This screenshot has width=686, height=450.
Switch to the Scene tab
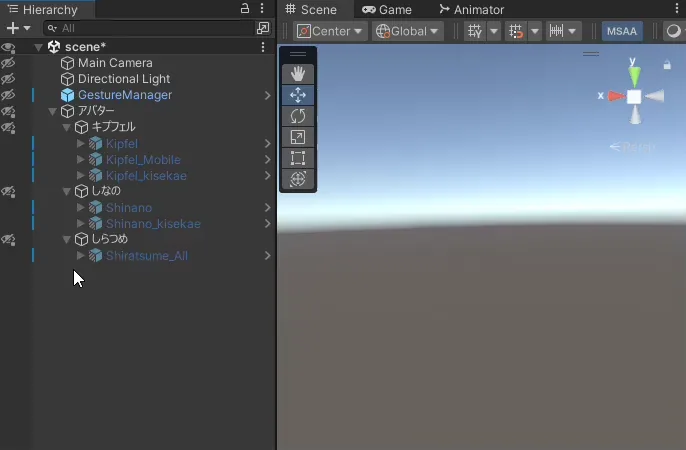click(311, 10)
